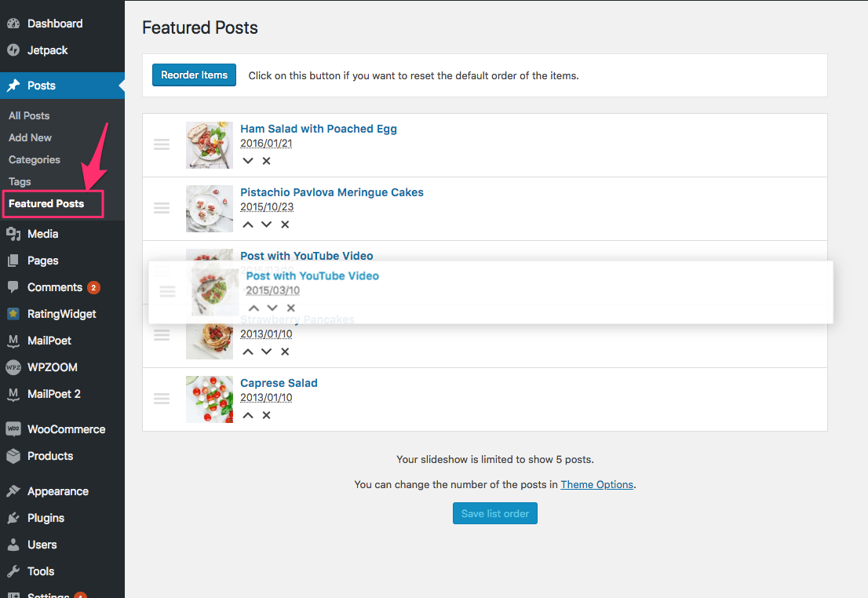The width and height of the screenshot is (868, 598).
Task: Save the list order
Action: pos(495,513)
